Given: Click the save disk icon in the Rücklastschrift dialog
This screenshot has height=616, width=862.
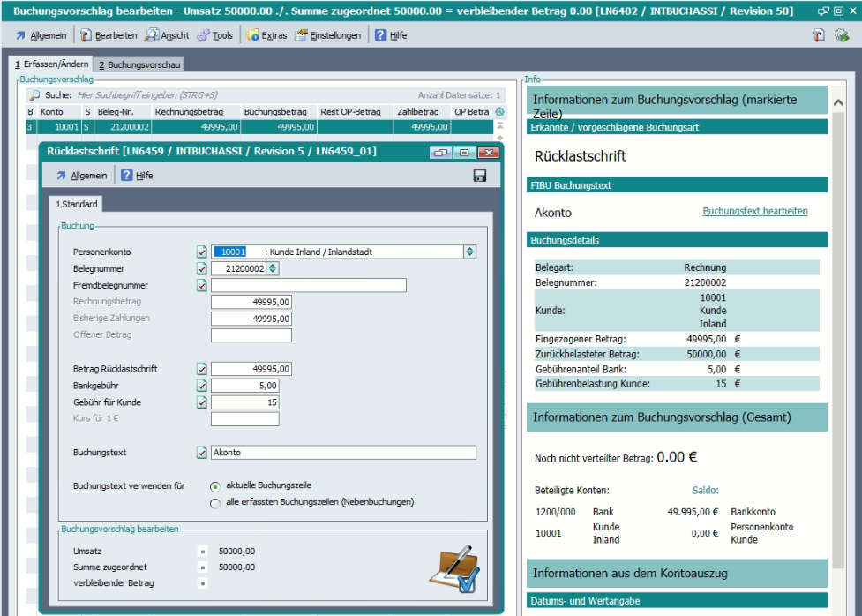Looking at the screenshot, I should tap(480, 176).
